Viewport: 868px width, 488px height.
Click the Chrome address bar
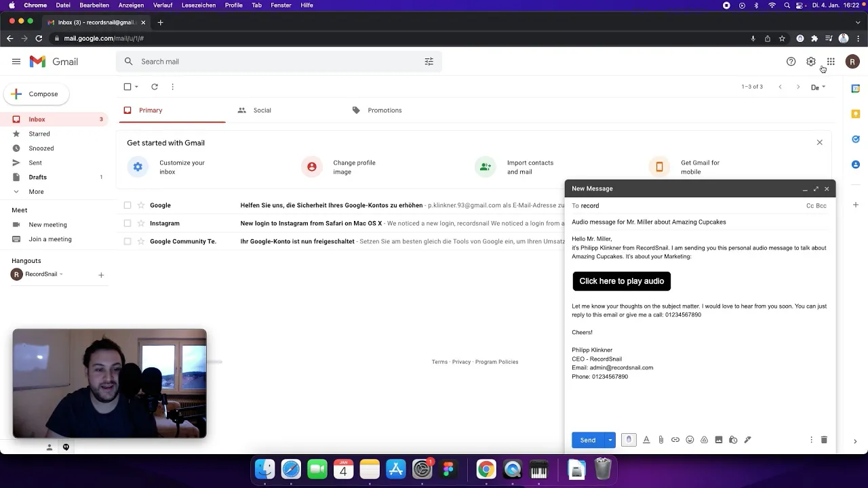[400, 39]
